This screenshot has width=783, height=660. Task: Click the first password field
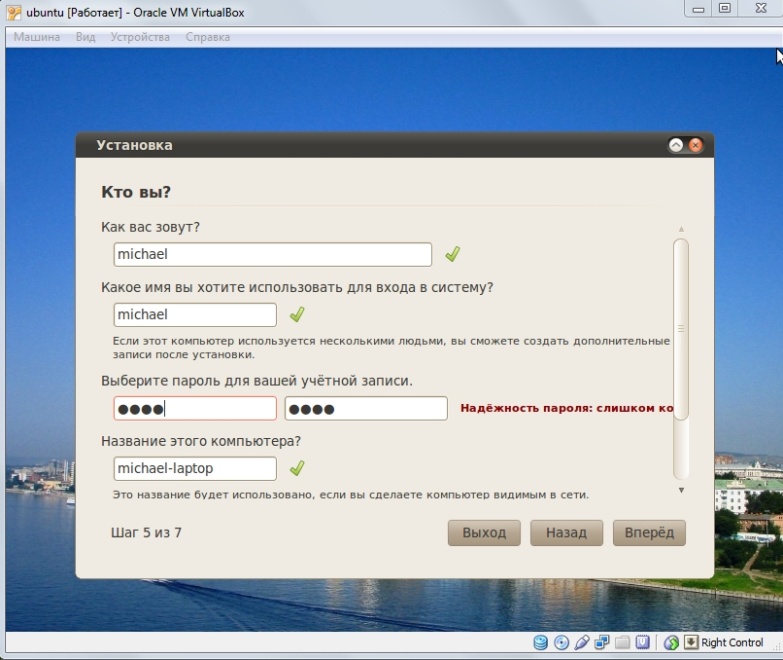[x=195, y=408]
